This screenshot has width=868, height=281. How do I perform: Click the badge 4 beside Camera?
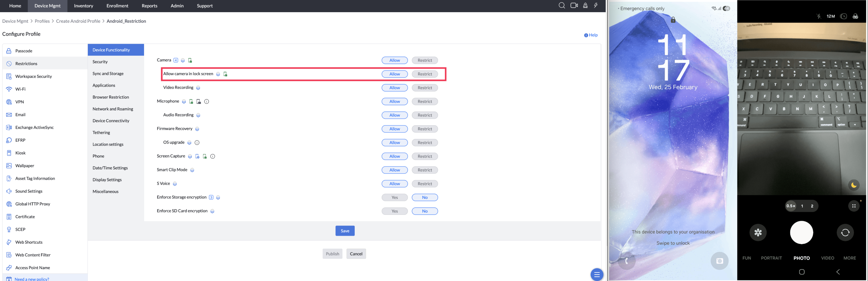pyautogui.click(x=176, y=60)
